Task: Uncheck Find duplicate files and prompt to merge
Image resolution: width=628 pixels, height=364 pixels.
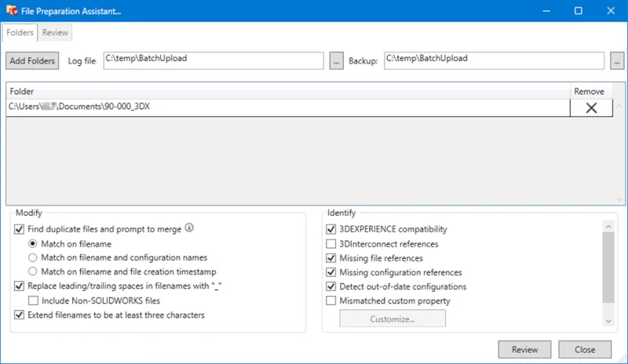Action: click(20, 230)
